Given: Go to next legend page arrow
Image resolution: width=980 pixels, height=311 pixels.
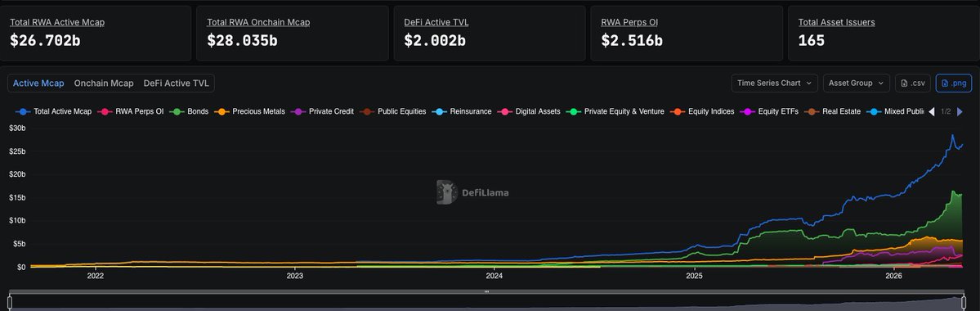Looking at the screenshot, I should (x=960, y=111).
